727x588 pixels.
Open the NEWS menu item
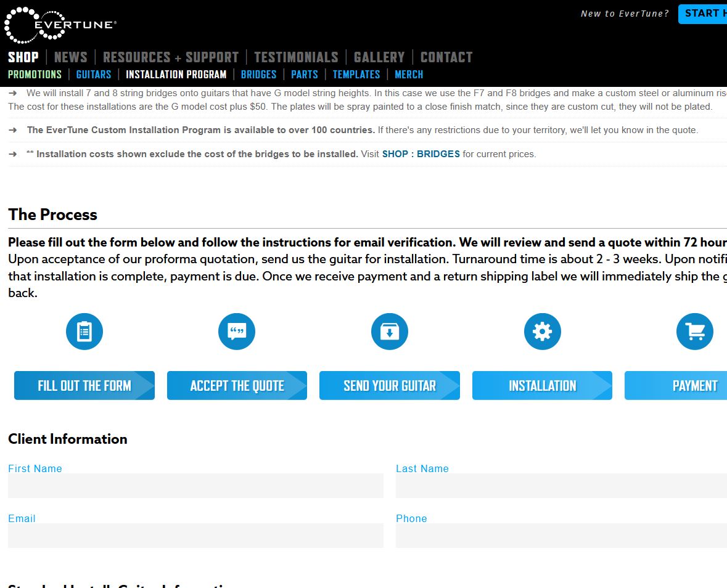coord(70,57)
